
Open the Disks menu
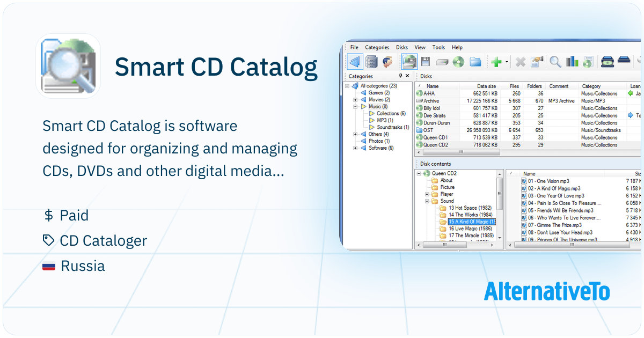point(402,47)
